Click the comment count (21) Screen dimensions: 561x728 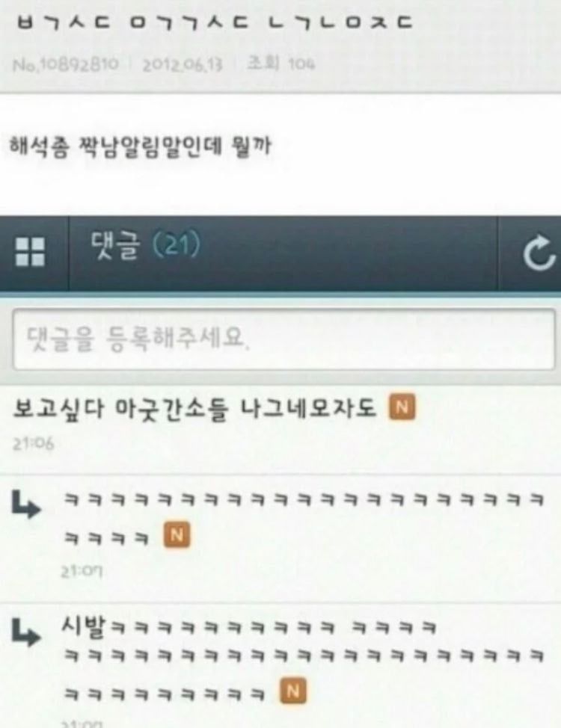177,244
